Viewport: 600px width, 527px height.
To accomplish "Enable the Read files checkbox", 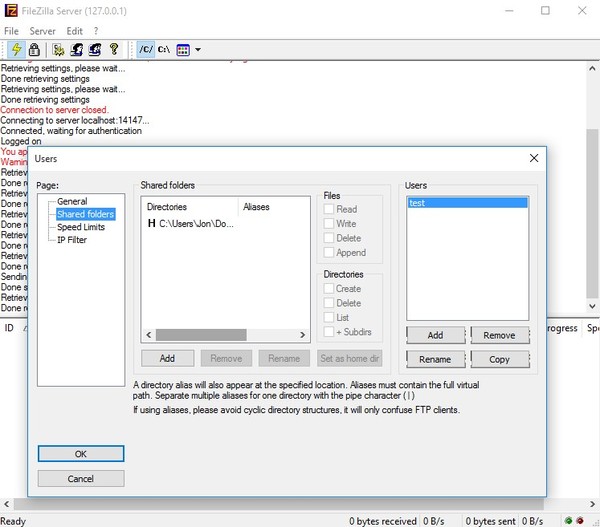I will pyautogui.click(x=329, y=210).
